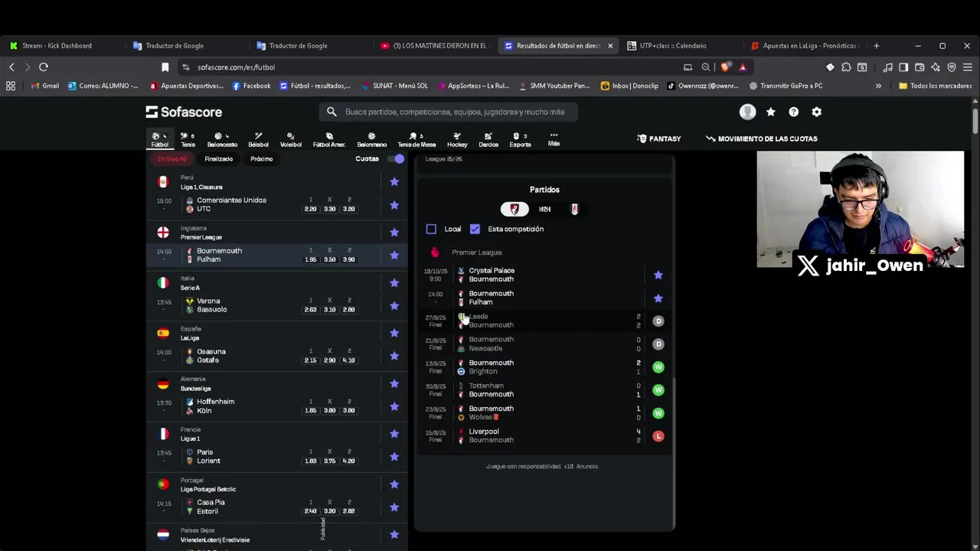The width and height of the screenshot is (980, 551).
Task: Uncheck the Esta competición checkbox
Action: [475, 229]
